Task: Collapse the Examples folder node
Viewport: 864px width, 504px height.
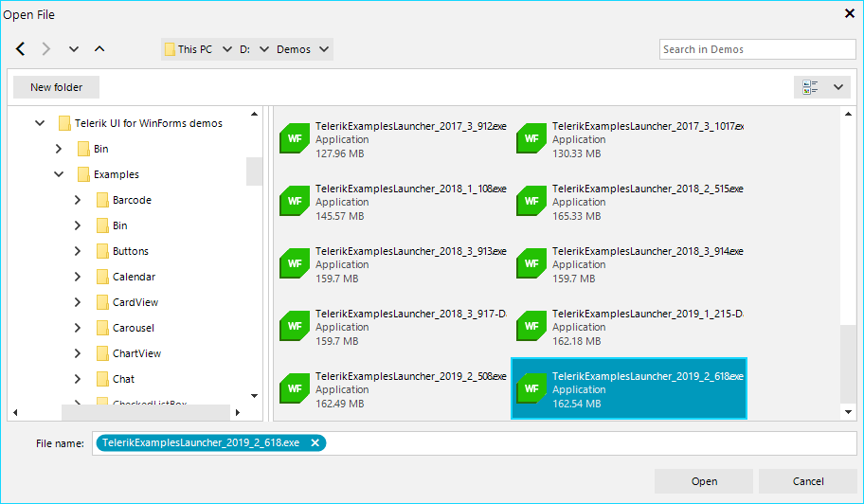Action: coord(59,174)
